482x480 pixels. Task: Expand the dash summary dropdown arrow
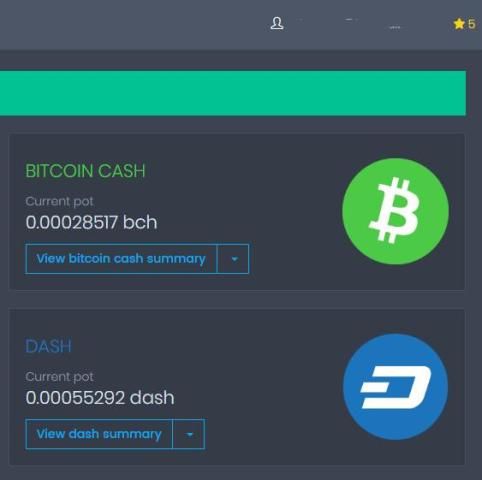(x=189, y=434)
